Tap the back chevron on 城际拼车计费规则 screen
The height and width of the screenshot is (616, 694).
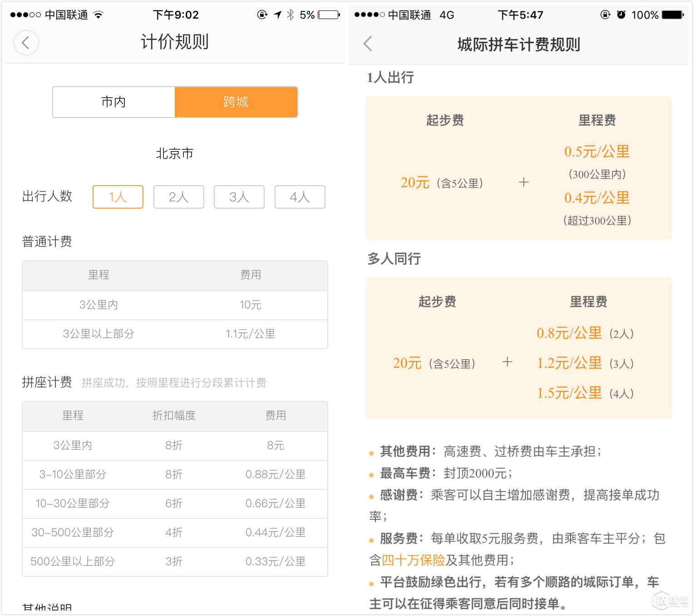coord(368,44)
